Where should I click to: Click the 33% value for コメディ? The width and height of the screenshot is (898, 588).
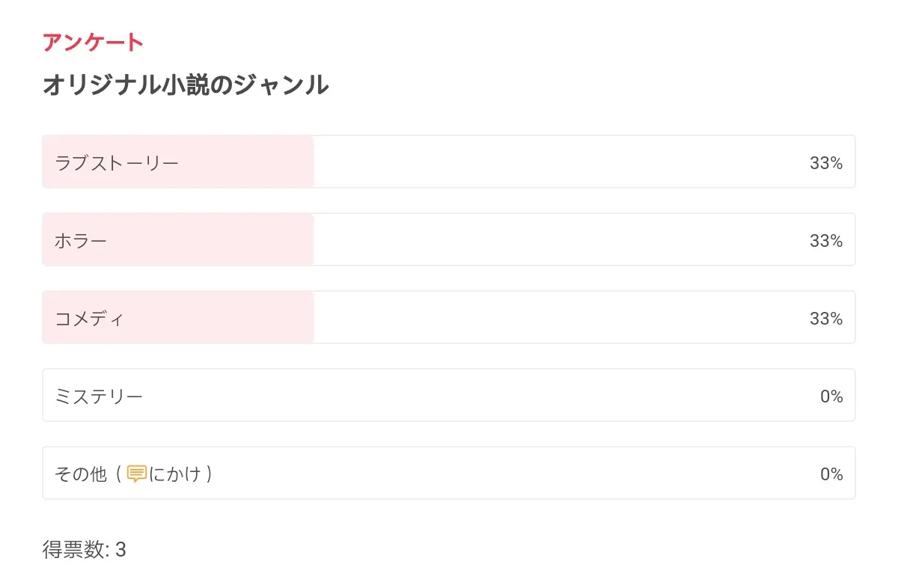825,319
